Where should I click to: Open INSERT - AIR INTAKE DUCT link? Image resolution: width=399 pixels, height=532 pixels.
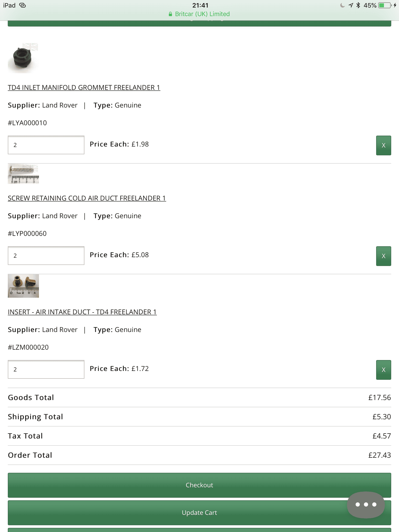point(82,312)
